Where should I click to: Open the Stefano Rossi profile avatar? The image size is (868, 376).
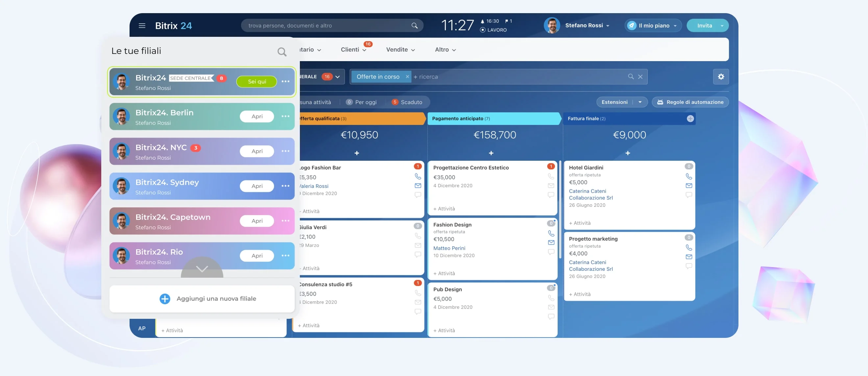tap(552, 26)
